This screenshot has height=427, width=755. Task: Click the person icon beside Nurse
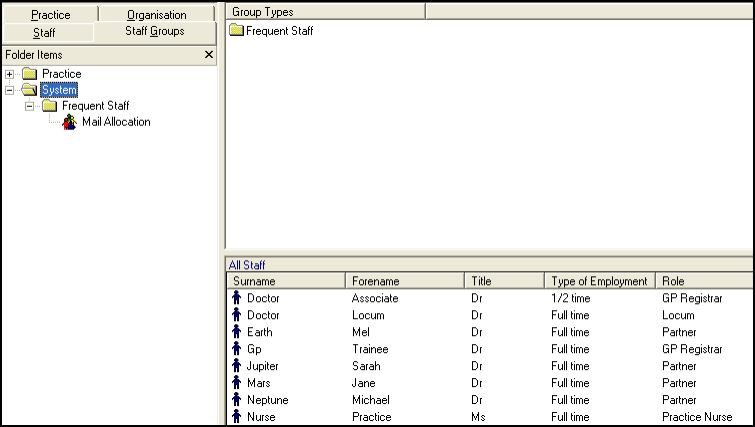click(237, 417)
